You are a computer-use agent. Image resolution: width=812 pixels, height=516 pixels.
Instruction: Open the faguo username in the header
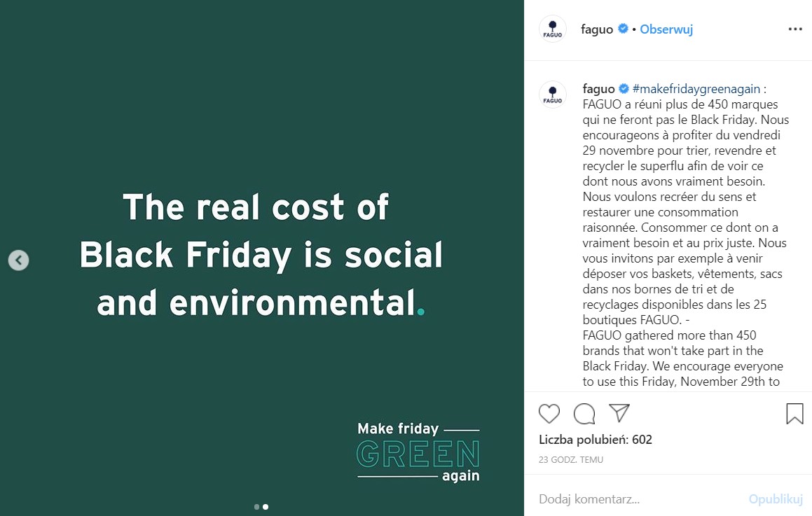point(597,29)
